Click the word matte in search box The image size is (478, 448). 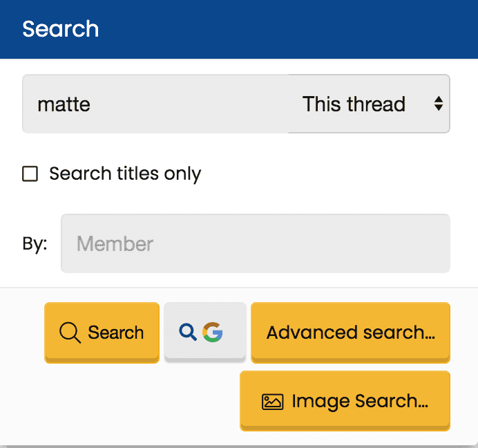pos(64,104)
